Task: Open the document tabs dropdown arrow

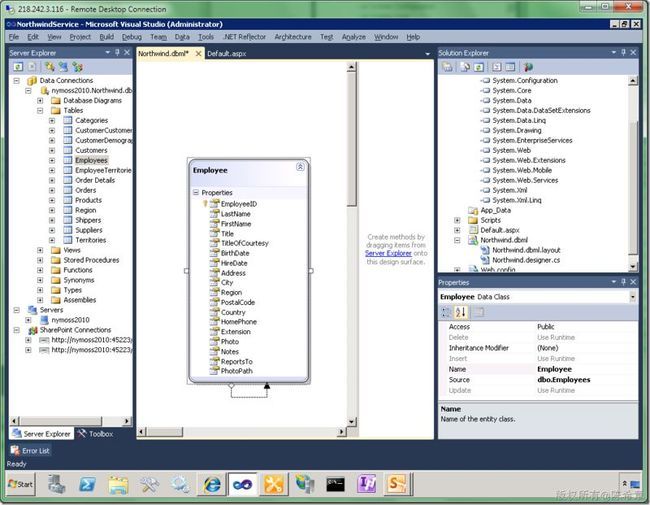Action: [x=427, y=54]
